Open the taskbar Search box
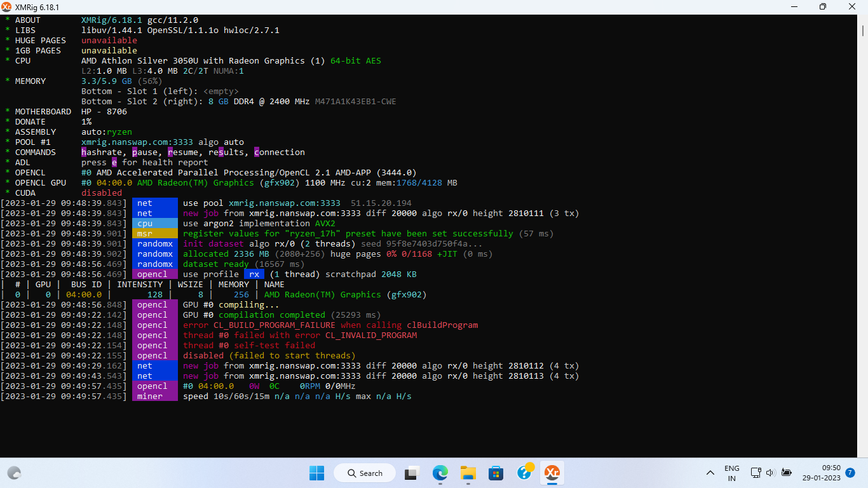The width and height of the screenshot is (868, 488). point(364,473)
